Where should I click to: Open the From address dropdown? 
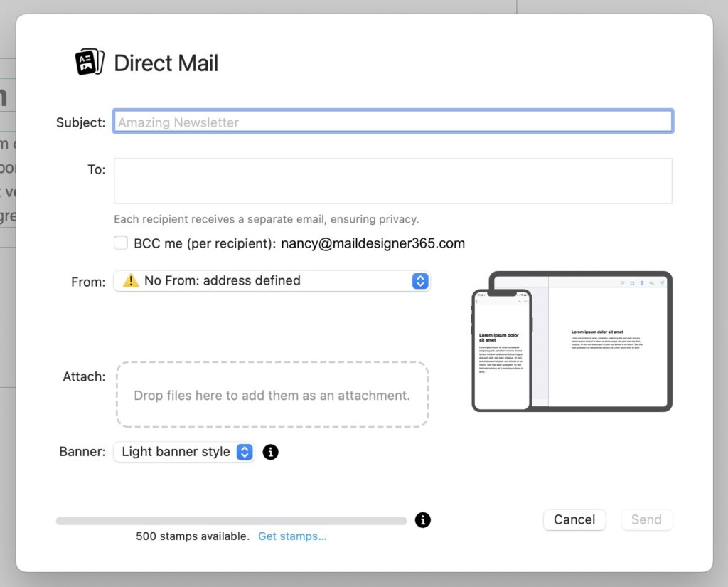tap(272, 281)
